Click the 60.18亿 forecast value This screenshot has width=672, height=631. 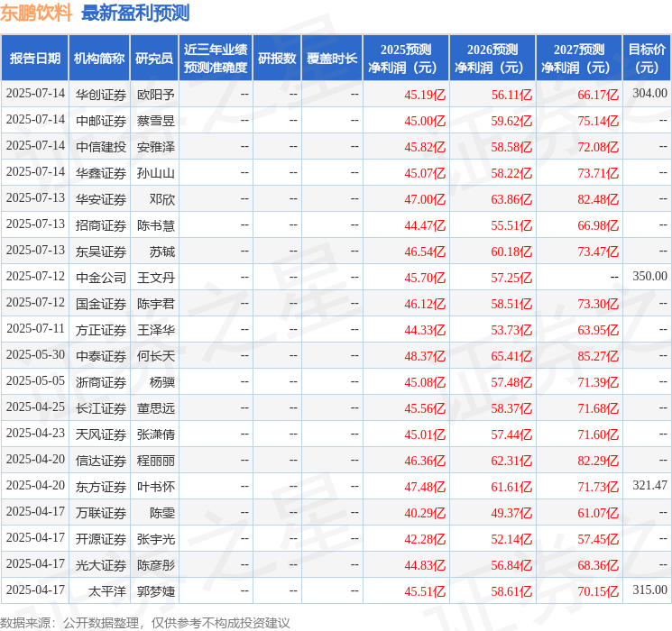point(511,251)
